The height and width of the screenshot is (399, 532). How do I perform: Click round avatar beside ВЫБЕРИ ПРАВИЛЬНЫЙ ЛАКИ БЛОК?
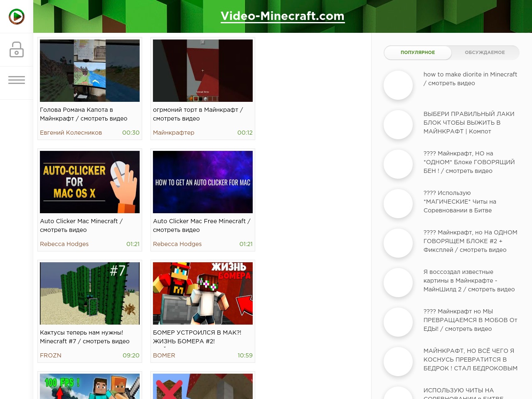click(398, 125)
